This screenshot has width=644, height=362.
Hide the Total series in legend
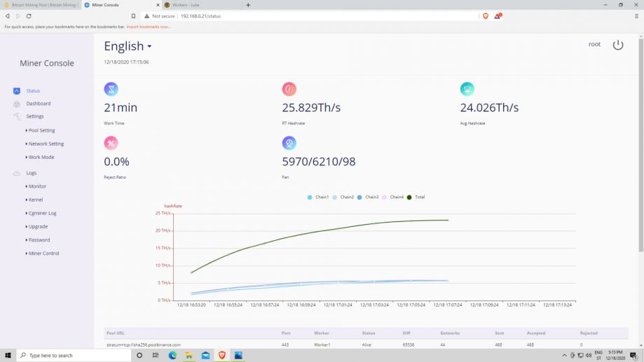tap(416, 197)
